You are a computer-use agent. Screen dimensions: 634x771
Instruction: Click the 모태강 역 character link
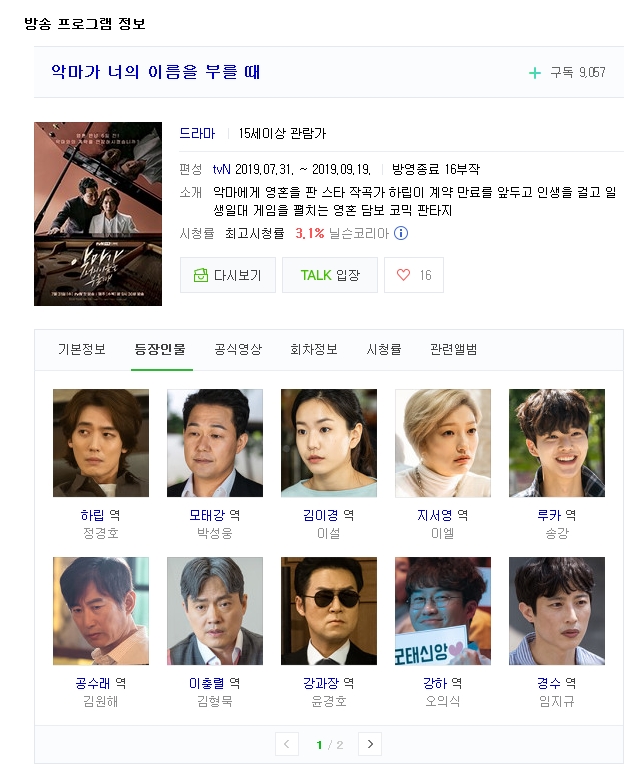[214, 515]
